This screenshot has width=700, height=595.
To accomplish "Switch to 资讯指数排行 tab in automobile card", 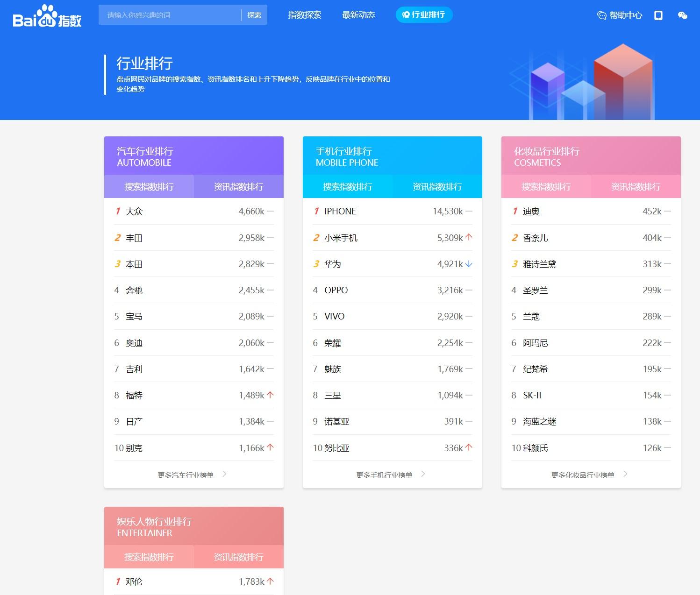I will tap(238, 186).
